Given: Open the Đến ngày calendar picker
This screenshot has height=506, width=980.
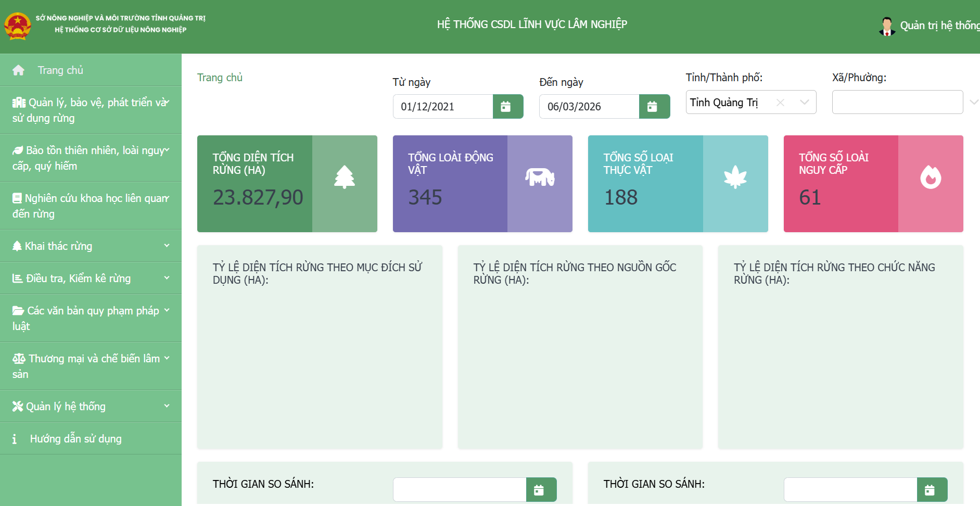Looking at the screenshot, I should (x=654, y=107).
